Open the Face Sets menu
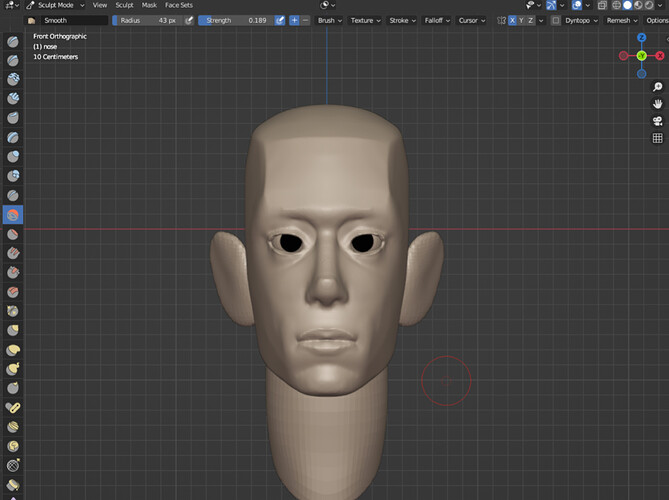Image resolution: width=669 pixels, height=500 pixels. [179, 5]
